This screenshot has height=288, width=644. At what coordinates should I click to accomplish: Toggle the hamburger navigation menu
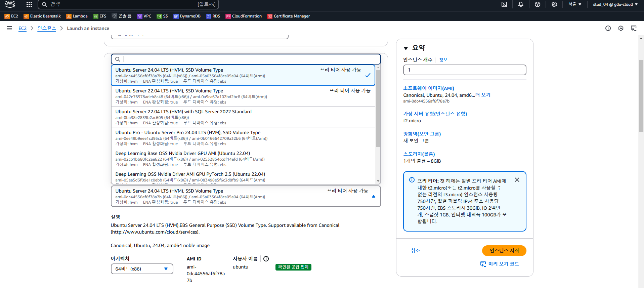coord(9,28)
